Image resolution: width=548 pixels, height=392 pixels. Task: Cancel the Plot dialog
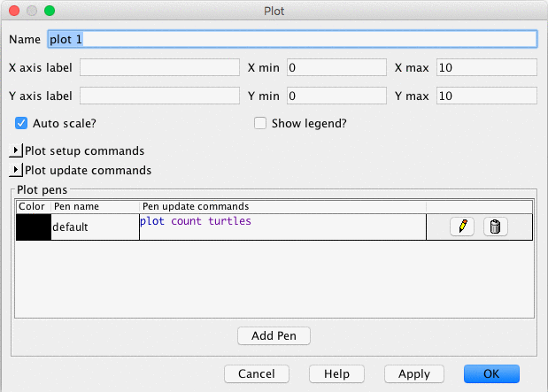[257, 373]
